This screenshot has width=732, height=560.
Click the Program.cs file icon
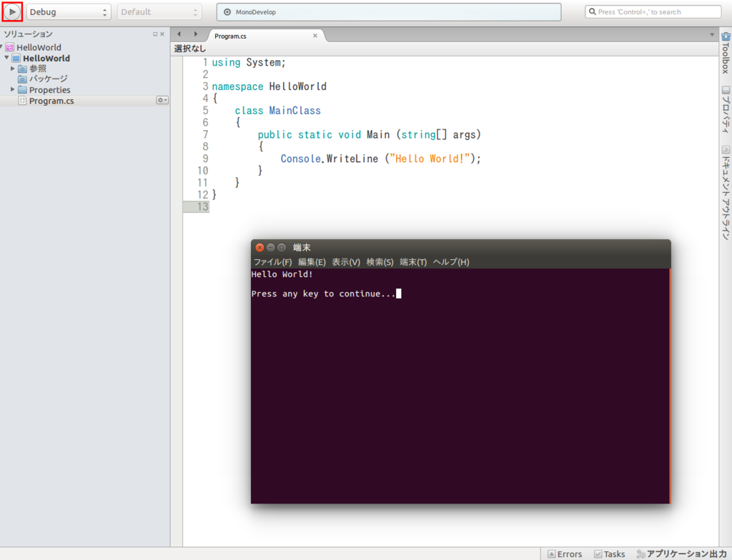tap(22, 101)
